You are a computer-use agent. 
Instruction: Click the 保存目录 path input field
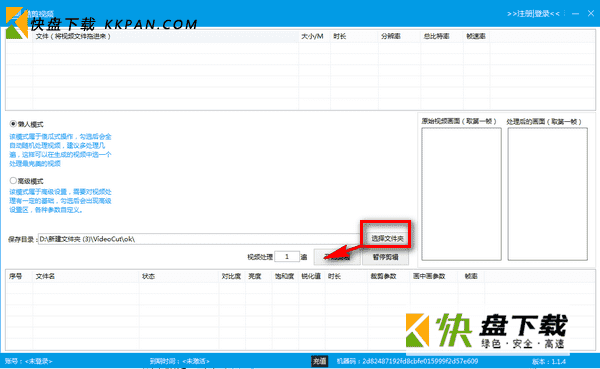(x=199, y=239)
